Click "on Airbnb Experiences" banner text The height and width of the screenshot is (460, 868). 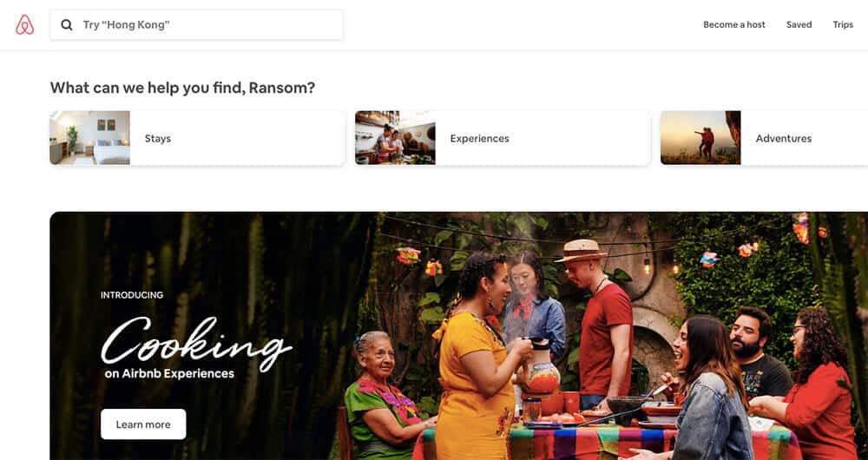pos(169,374)
